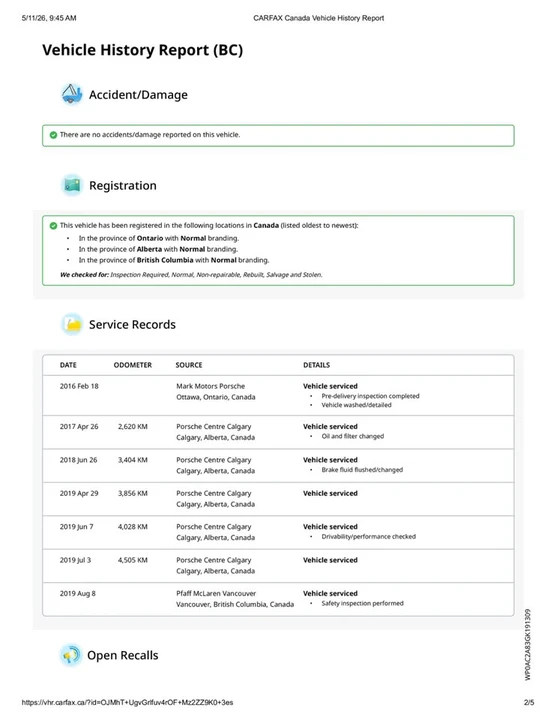This screenshot has width=556, height=720.
Task: Click 'Ottawa, Ontario, Canada' location text
Action: tap(216, 397)
